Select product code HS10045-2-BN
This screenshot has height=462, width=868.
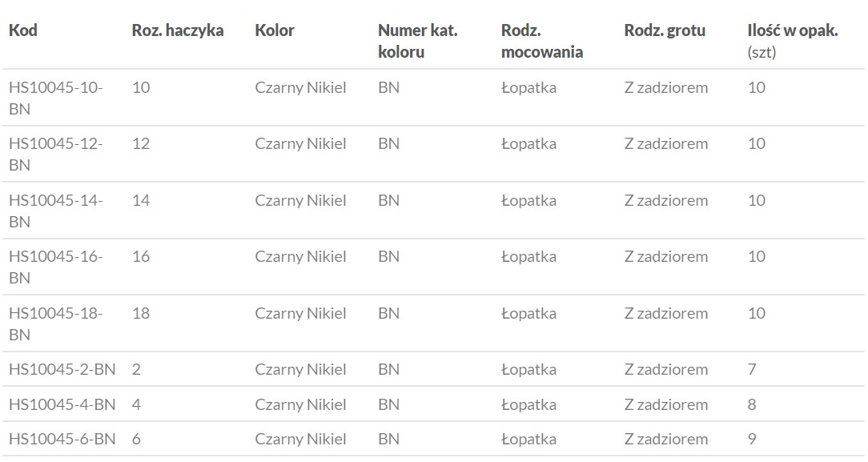tap(62, 369)
